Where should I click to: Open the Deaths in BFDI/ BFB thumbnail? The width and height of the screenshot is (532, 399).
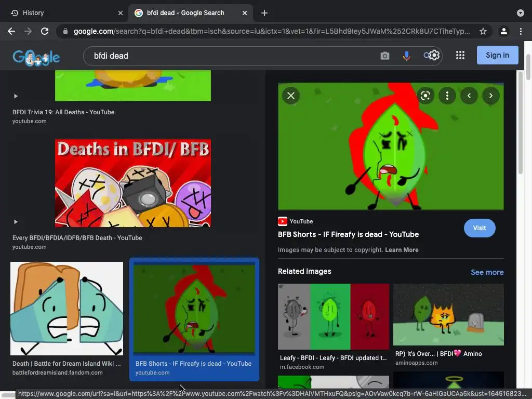tap(133, 183)
